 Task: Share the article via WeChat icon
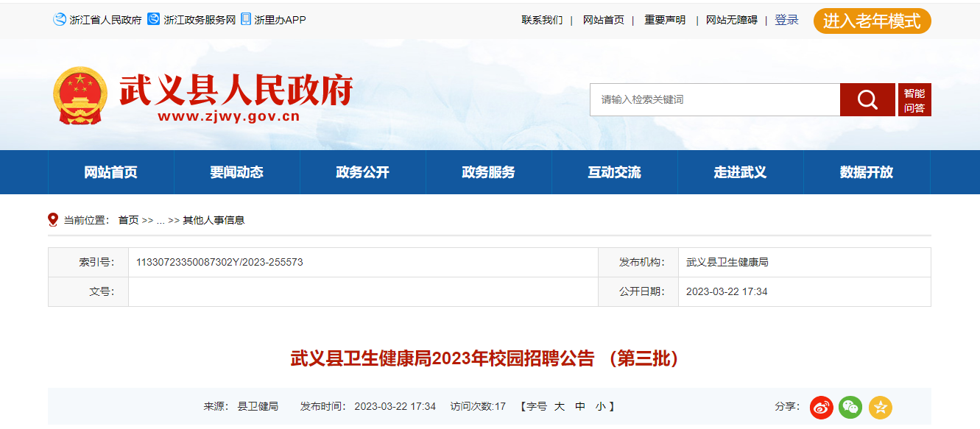tap(850, 407)
